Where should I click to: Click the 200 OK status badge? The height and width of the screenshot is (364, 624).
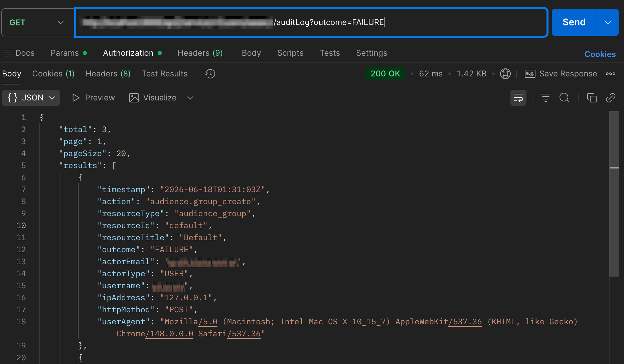pos(385,74)
